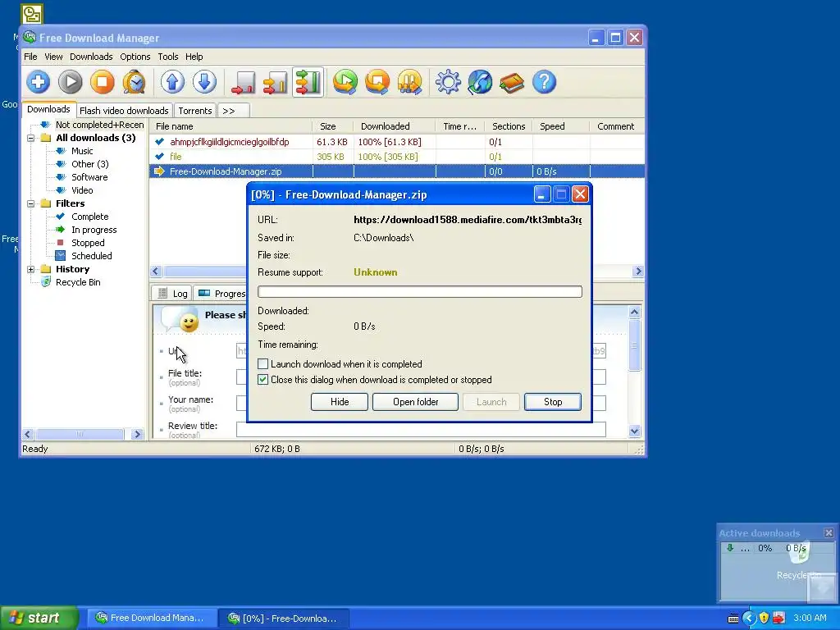Click scroll right arrow of downloads list
Screen dimensions: 840x630
[x=638, y=272]
